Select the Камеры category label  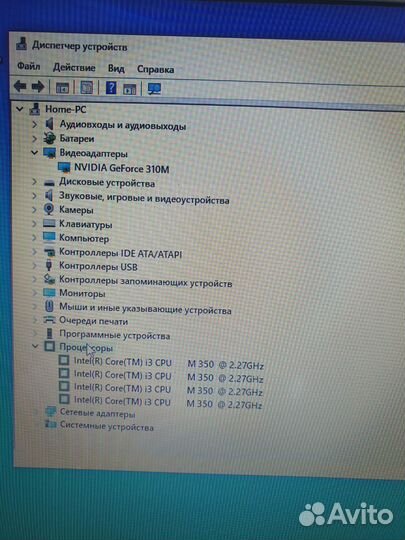(76, 210)
